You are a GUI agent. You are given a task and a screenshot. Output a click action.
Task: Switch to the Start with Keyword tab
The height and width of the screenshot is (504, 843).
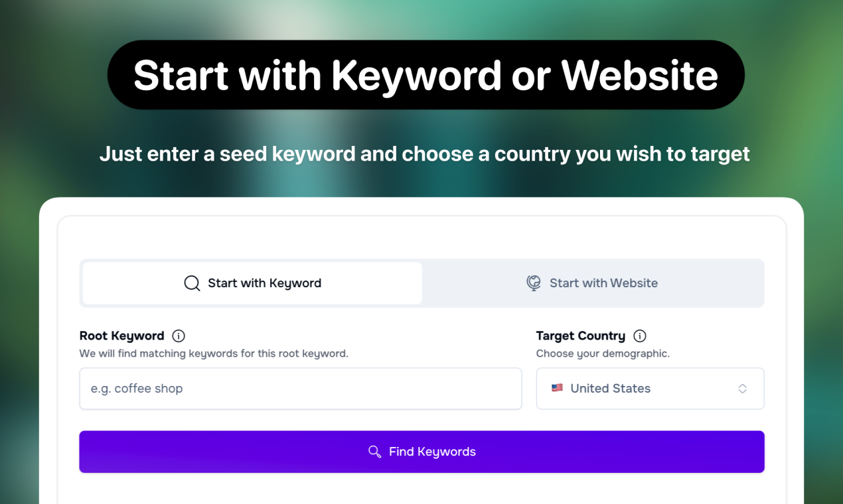252,283
